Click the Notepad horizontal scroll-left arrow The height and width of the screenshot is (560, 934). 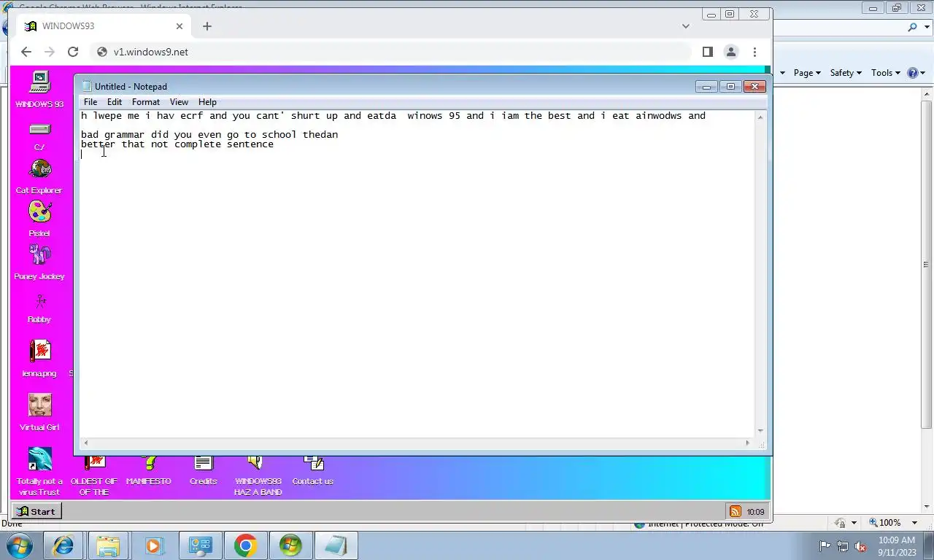click(x=86, y=443)
